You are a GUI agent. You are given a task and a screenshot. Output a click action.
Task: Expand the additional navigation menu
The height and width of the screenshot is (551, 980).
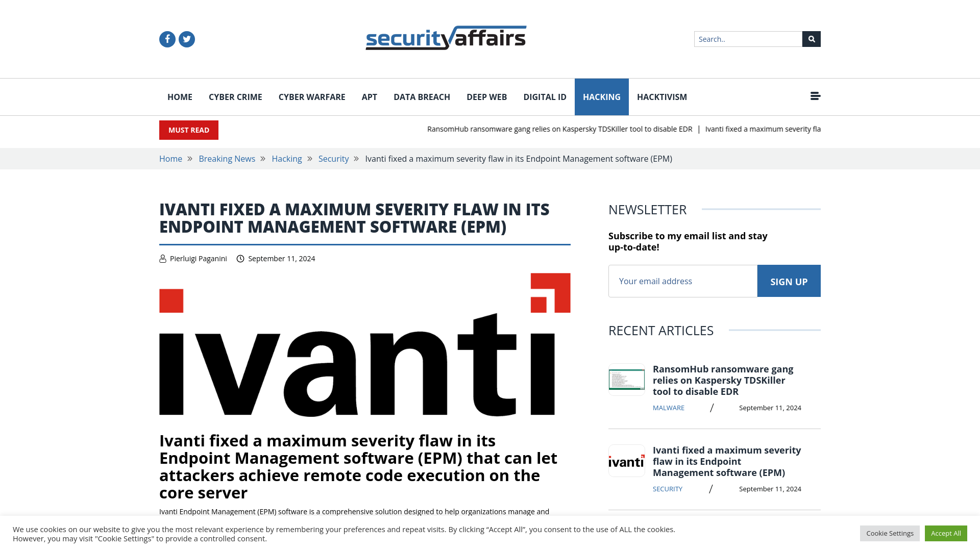click(815, 95)
